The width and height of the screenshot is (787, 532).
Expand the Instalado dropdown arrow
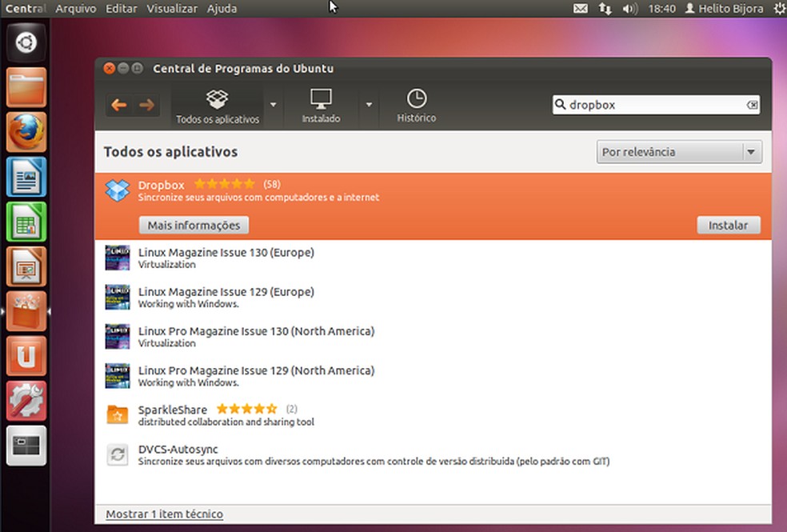[369, 105]
